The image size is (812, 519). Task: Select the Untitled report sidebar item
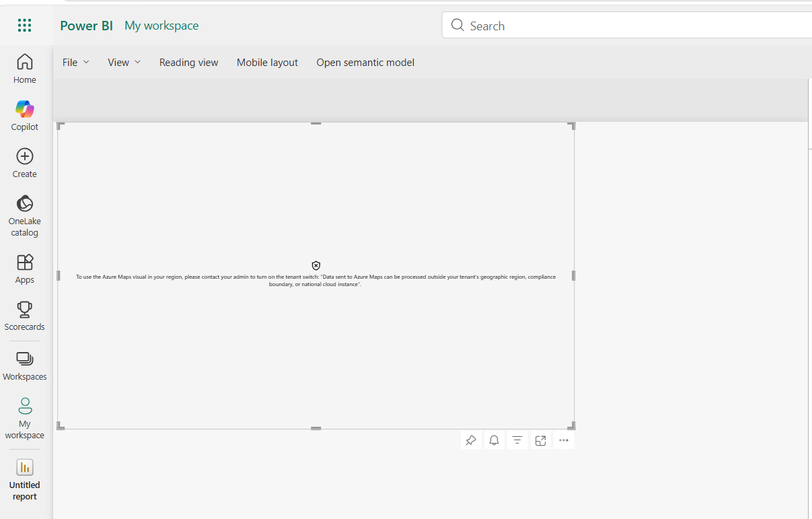(x=25, y=479)
